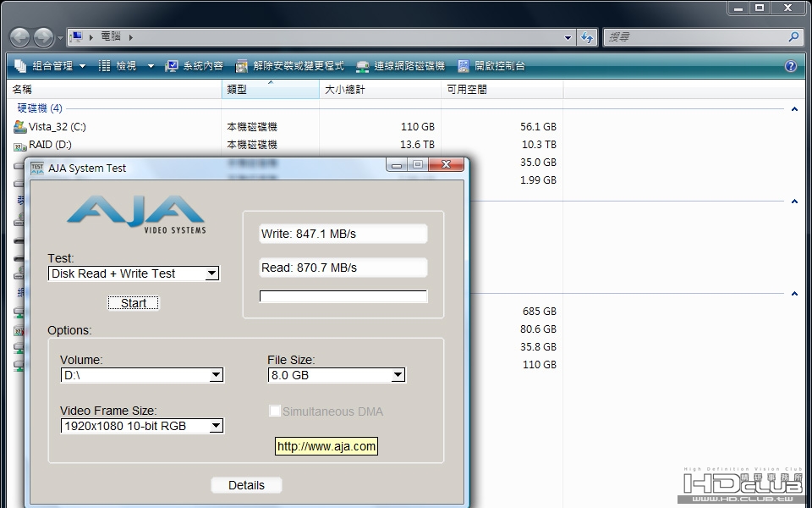Image resolution: width=812 pixels, height=508 pixels.
Task: Click the 13.6 TB total size value
Action: tap(417, 145)
